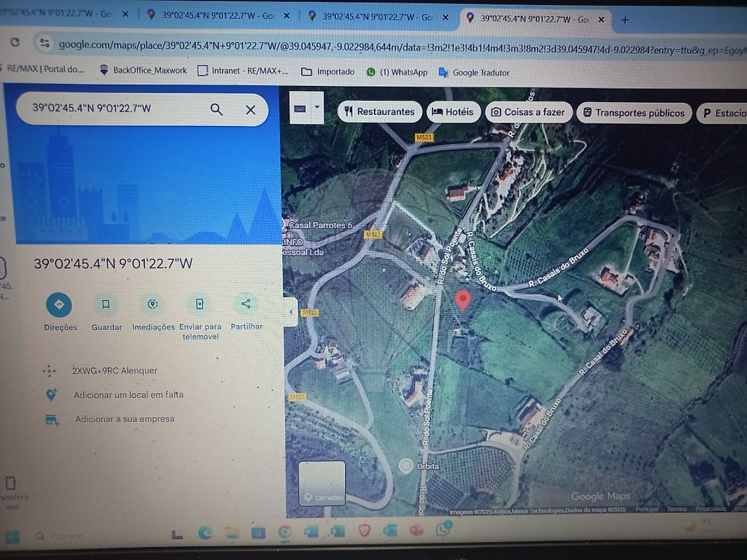The width and height of the screenshot is (747, 560).
Task: Collapse the side panel arrow
Action: pos(291,312)
